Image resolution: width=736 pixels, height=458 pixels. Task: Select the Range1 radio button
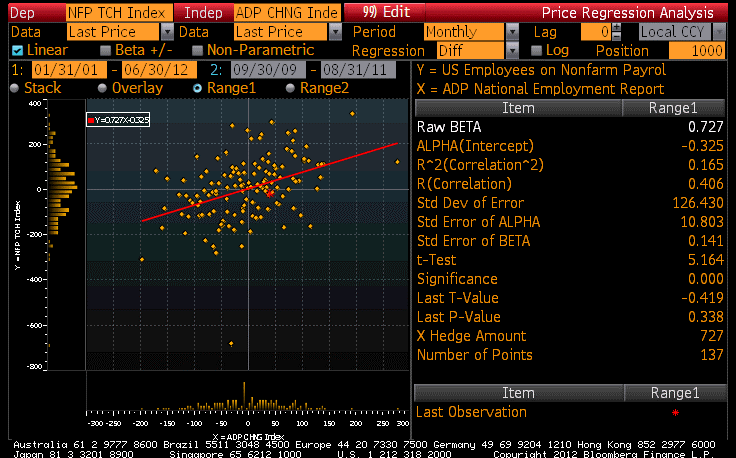point(198,88)
